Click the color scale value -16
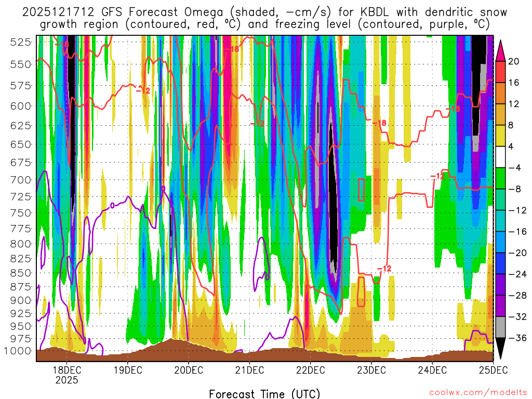The image size is (532, 399). point(517,232)
